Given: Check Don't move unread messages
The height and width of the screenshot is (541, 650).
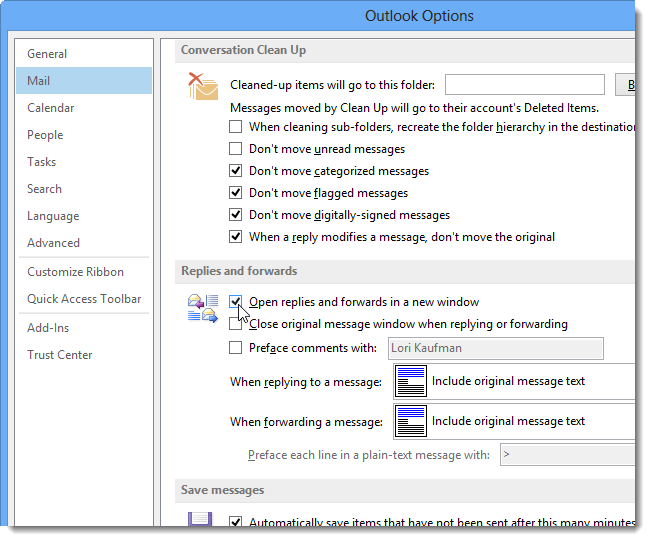Looking at the screenshot, I should [235, 148].
